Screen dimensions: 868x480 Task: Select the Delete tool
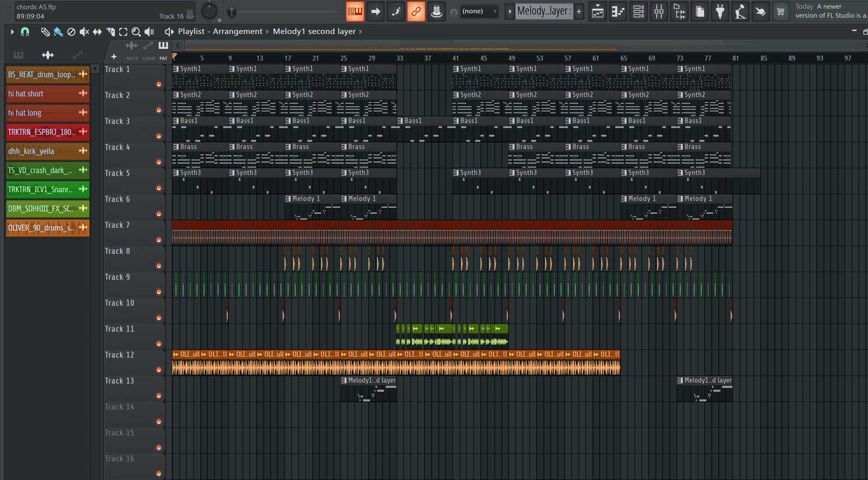71,31
